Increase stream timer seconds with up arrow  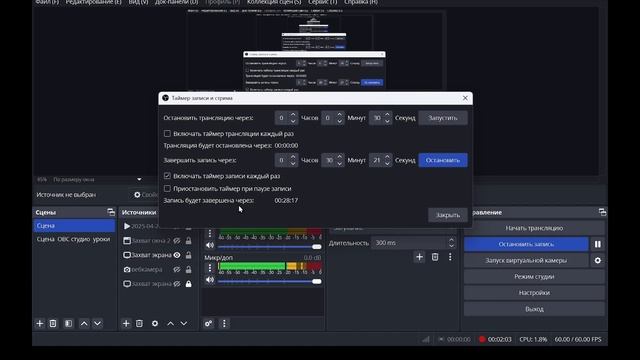coord(387,115)
